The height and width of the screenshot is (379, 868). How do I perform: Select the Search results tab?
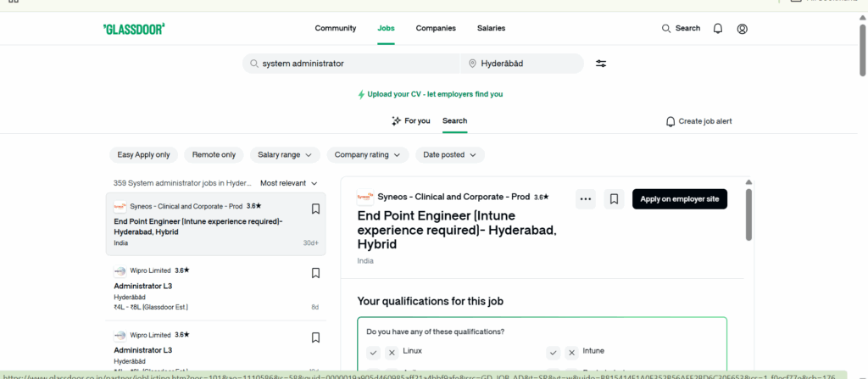coord(454,120)
